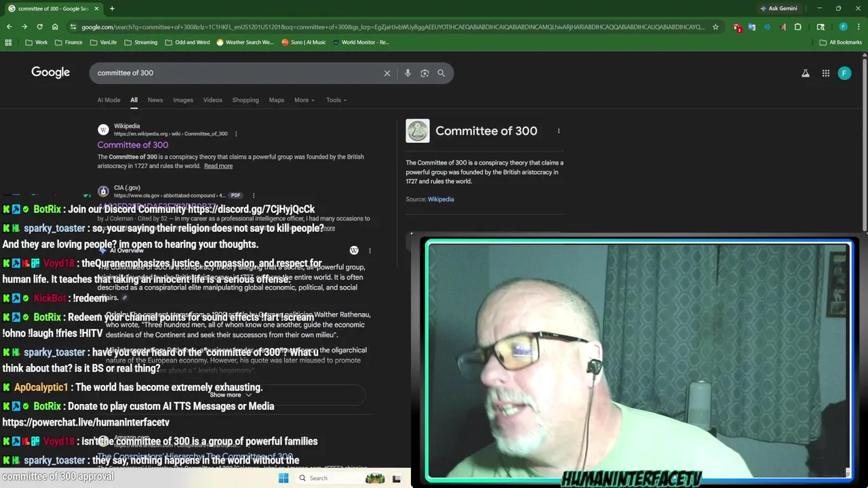This screenshot has width=868, height=488.
Task: View site information icon in address bar
Action: coord(73,27)
